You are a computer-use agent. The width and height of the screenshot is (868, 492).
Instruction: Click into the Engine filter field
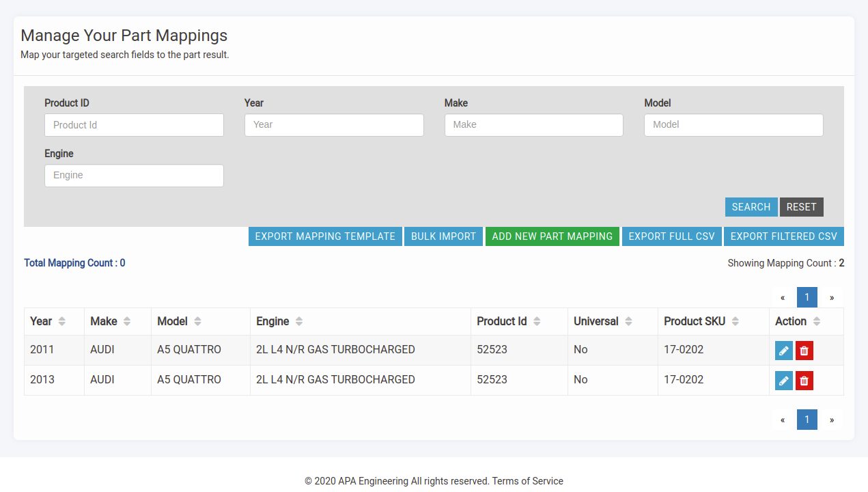click(x=134, y=176)
